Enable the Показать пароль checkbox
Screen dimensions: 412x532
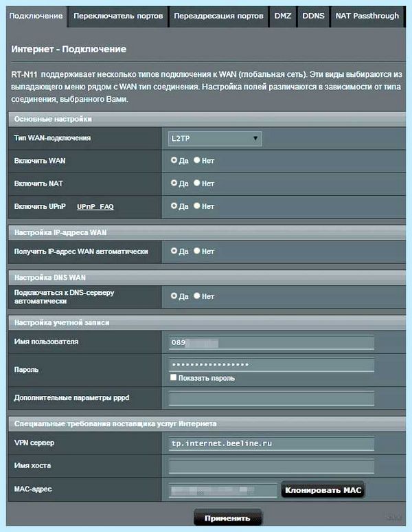click(173, 377)
